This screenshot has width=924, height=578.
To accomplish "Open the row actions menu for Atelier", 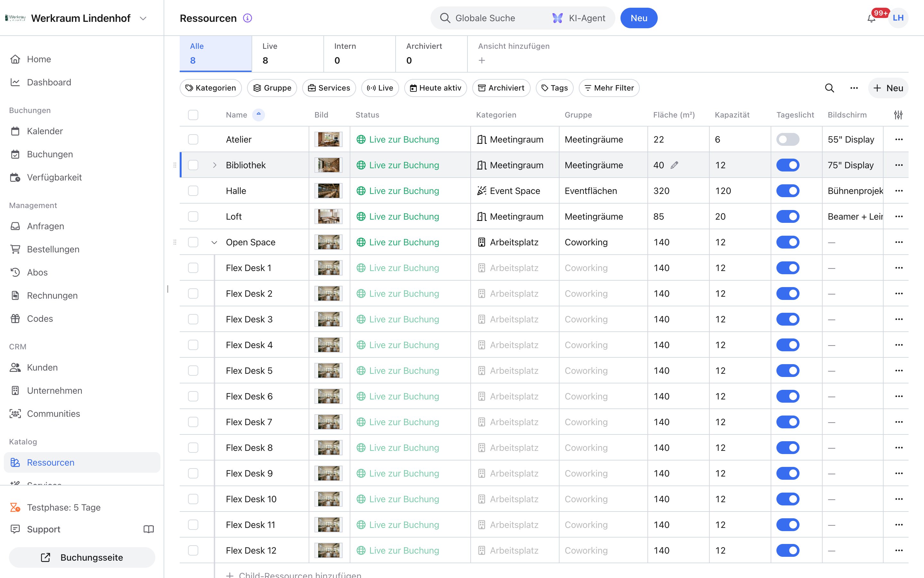I will click(899, 140).
